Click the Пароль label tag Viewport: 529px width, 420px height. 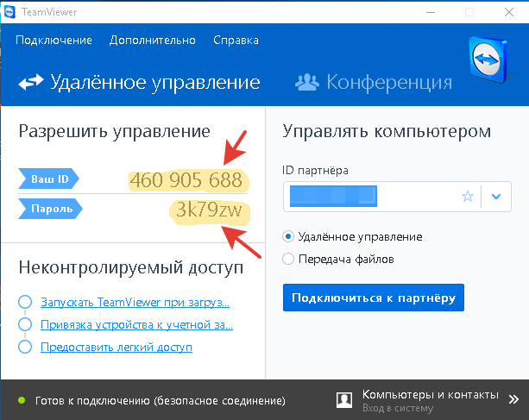(50, 209)
